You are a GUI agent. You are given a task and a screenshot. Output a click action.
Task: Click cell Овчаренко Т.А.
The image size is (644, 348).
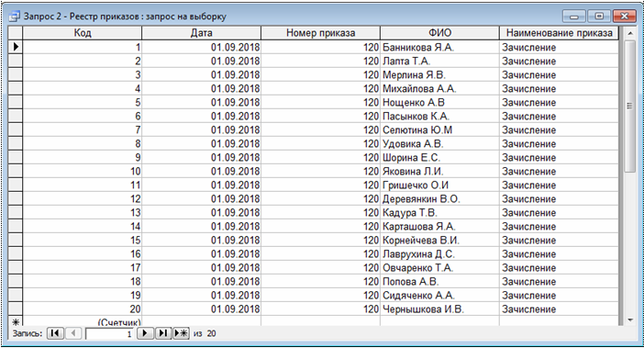[x=439, y=267]
